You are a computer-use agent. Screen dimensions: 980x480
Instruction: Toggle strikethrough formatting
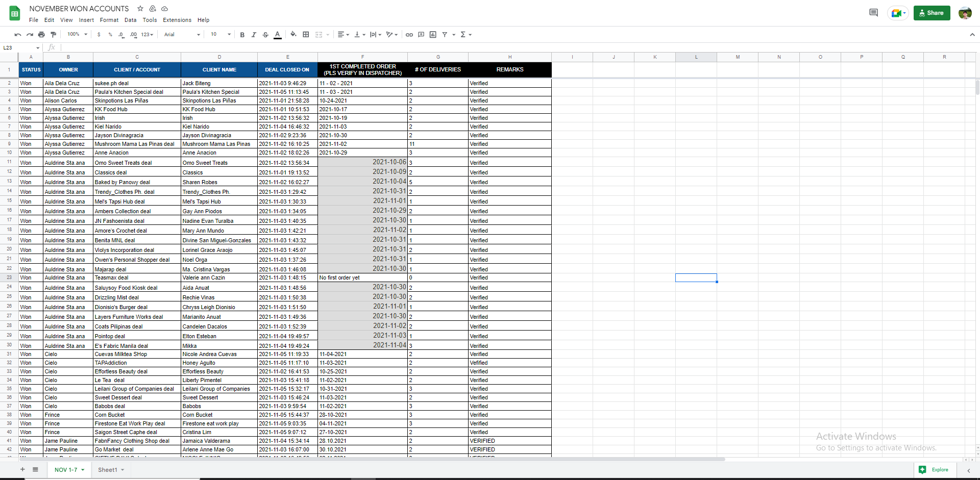(265, 35)
